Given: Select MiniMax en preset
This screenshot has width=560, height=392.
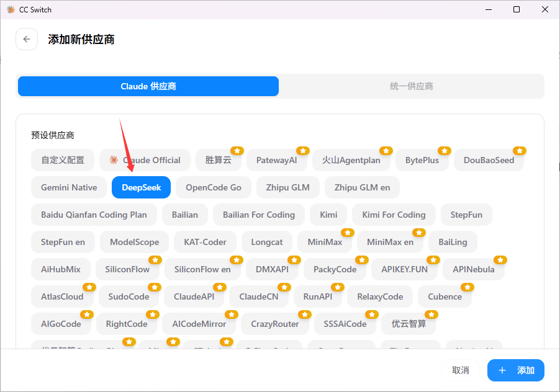Looking at the screenshot, I should (x=390, y=242).
